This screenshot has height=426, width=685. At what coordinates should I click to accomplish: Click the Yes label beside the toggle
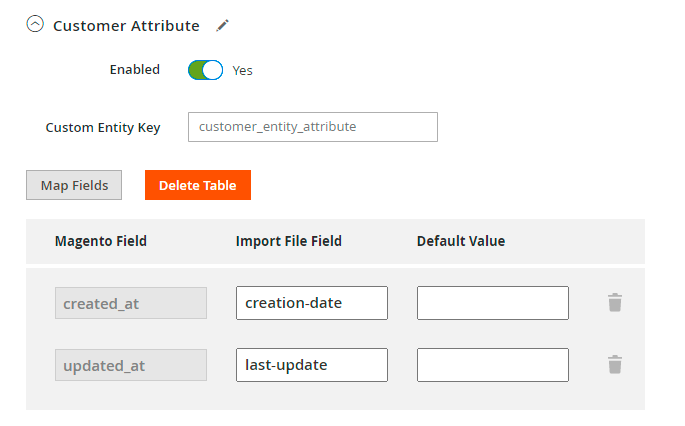point(243,71)
